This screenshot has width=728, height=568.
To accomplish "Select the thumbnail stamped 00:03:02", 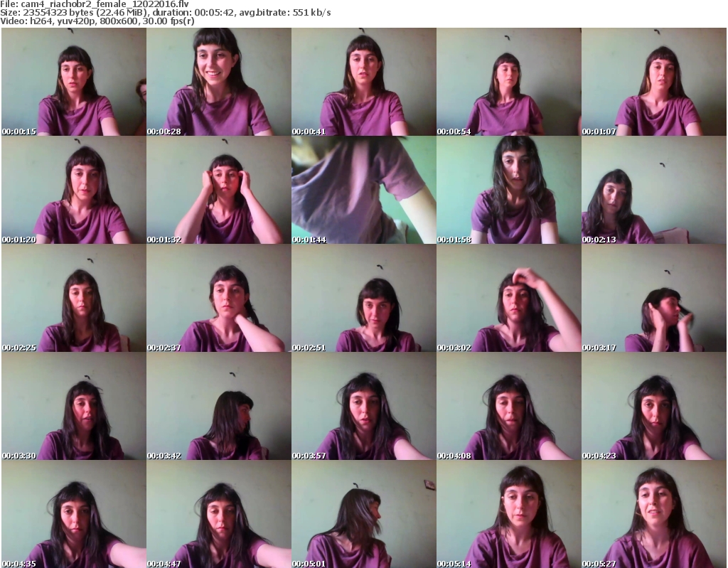I will pos(508,298).
